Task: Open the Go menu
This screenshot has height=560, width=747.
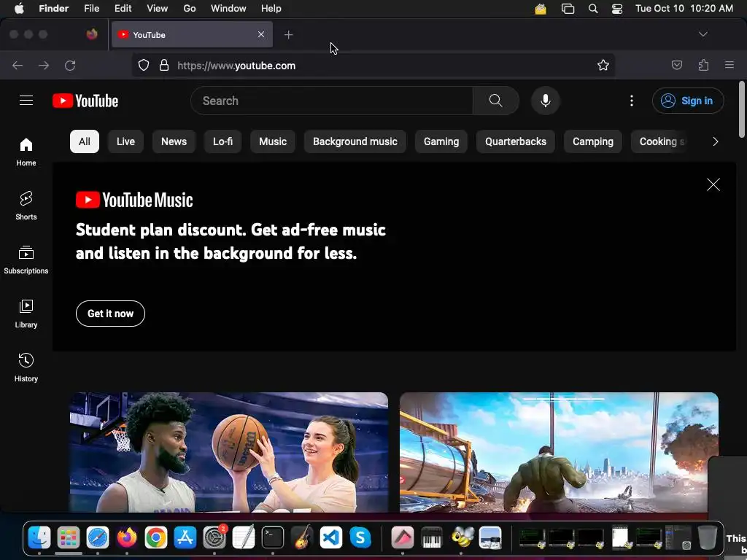Action: [x=190, y=9]
